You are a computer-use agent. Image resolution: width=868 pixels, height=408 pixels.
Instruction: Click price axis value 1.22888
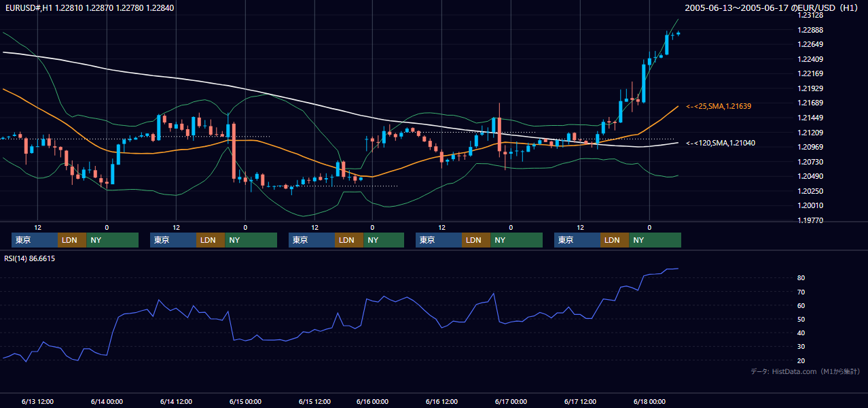coord(810,30)
